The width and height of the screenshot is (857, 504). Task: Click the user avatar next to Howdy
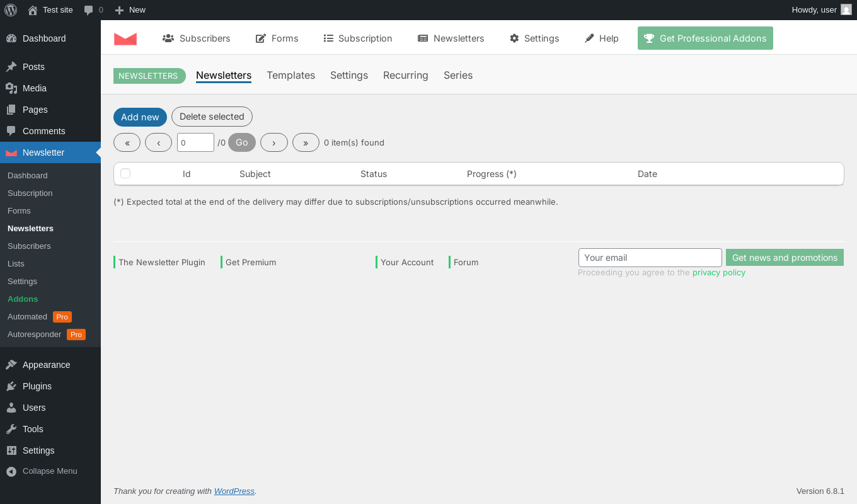tap(846, 9)
